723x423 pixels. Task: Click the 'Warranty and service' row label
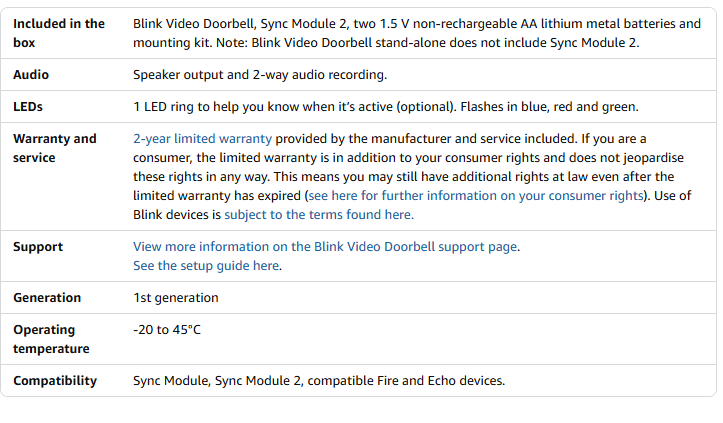click(x=54, y=148)
